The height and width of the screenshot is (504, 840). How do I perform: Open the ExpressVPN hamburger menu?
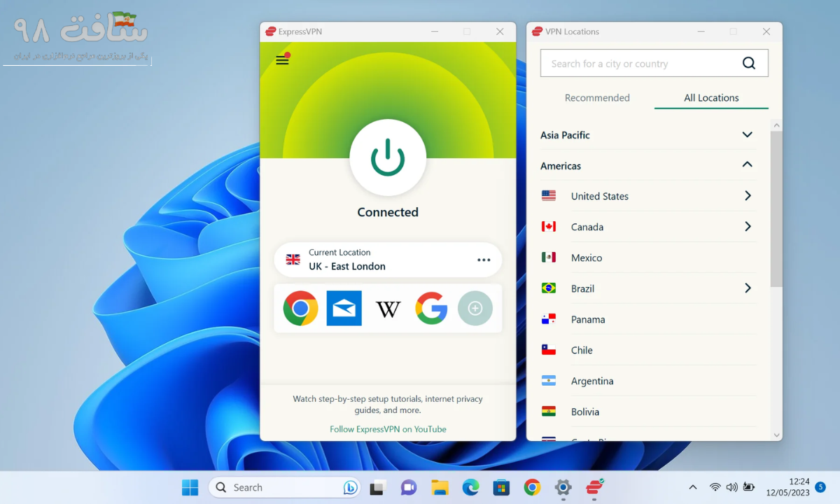[x=282, y=60]
